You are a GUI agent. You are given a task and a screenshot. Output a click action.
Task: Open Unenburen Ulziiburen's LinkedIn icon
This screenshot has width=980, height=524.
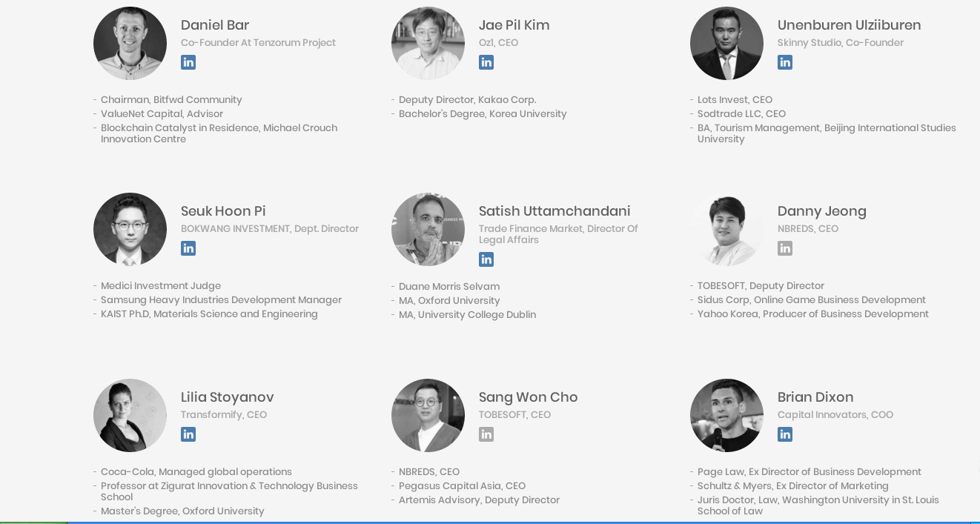click(785, 62)
